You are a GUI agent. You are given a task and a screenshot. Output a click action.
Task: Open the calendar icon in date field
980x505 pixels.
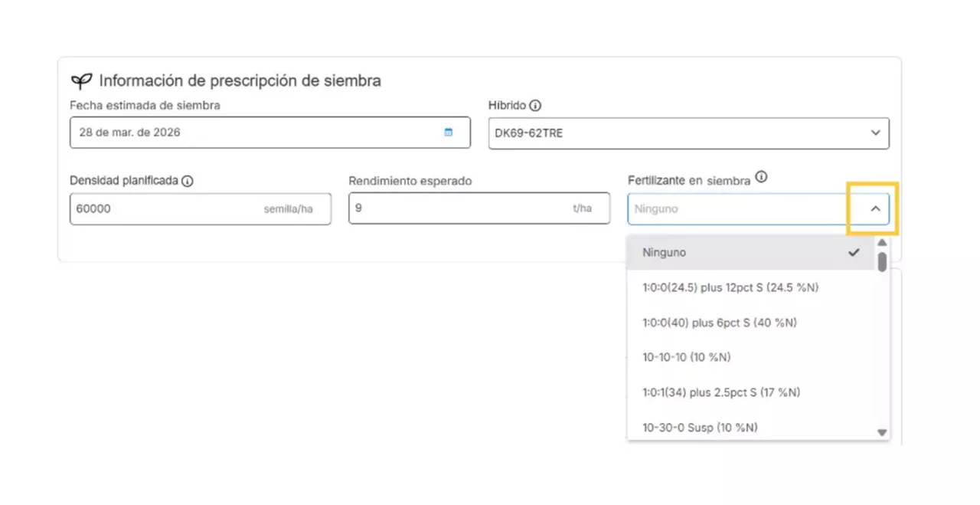(x=448, y=132)
